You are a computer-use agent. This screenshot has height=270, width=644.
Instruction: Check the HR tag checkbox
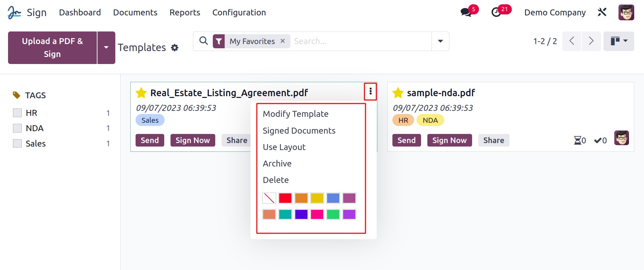click(x=17, y=113)
